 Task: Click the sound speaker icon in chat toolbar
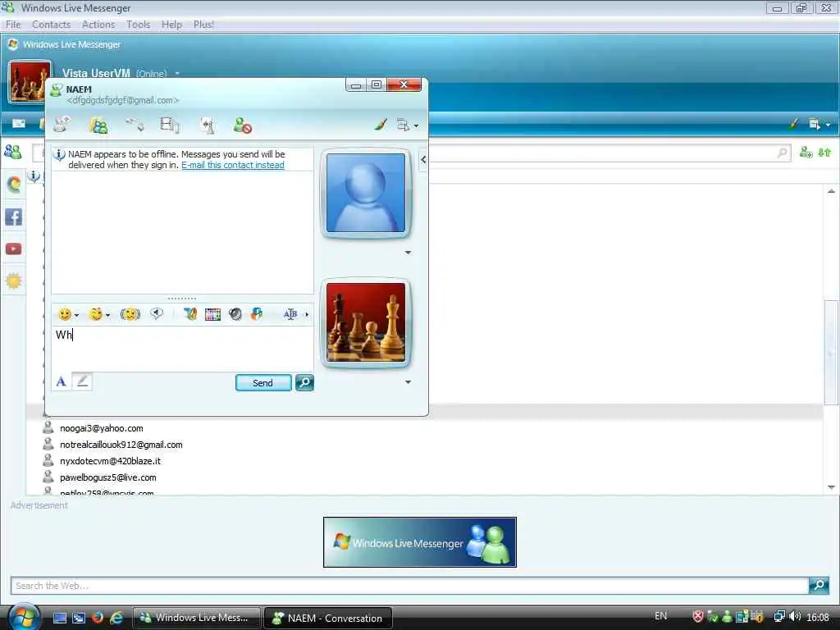coord(235,314)
